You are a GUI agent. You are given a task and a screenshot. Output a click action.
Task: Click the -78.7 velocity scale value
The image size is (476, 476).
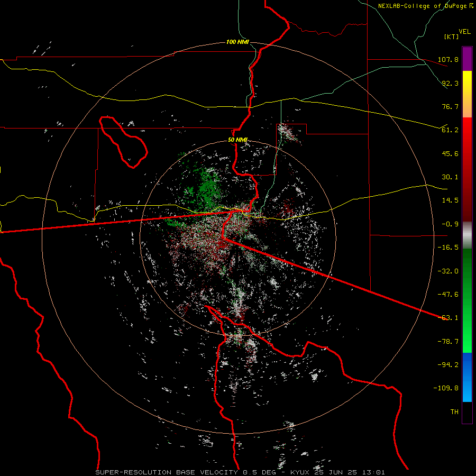[448, 342]
